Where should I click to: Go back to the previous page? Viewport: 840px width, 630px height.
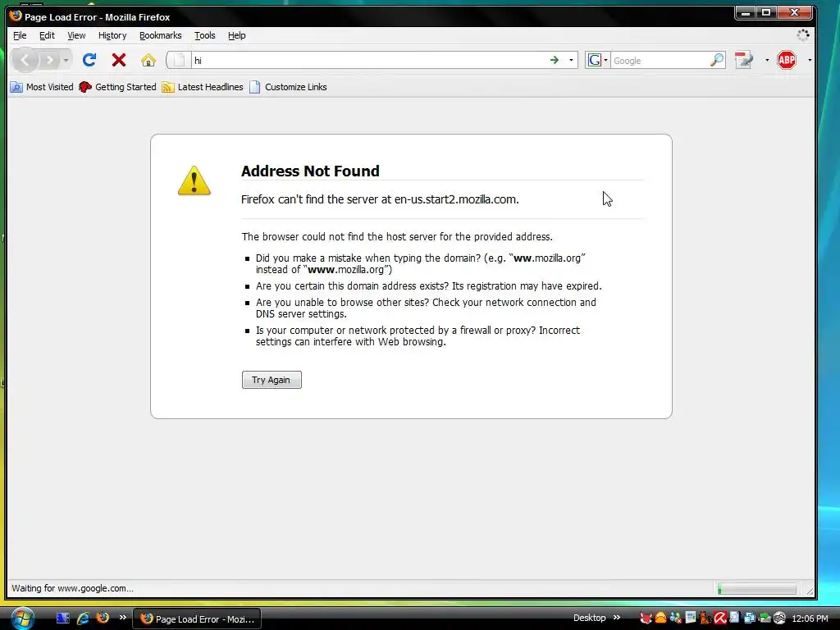point(25,60)
